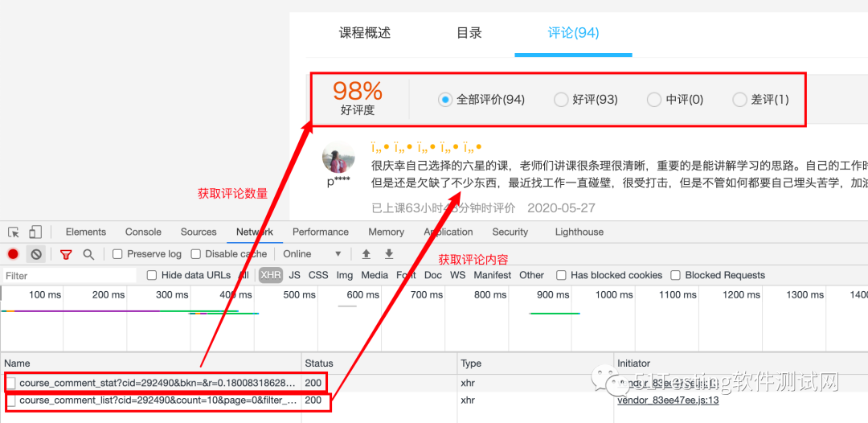This screenshot has height=423, width=868.
Task: Open initiator link vendor_83ee47ee.js:13 for course_comment_list
Action: 668,400
